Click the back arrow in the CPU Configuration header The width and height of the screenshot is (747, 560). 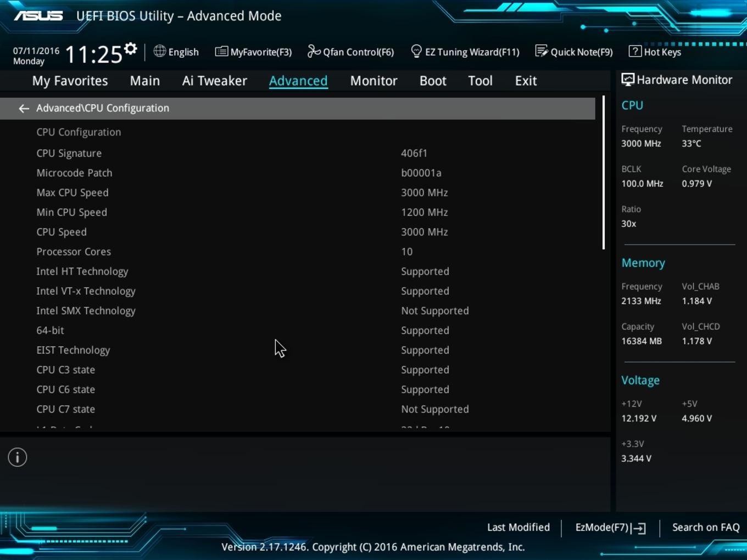(x=24, y=109)
